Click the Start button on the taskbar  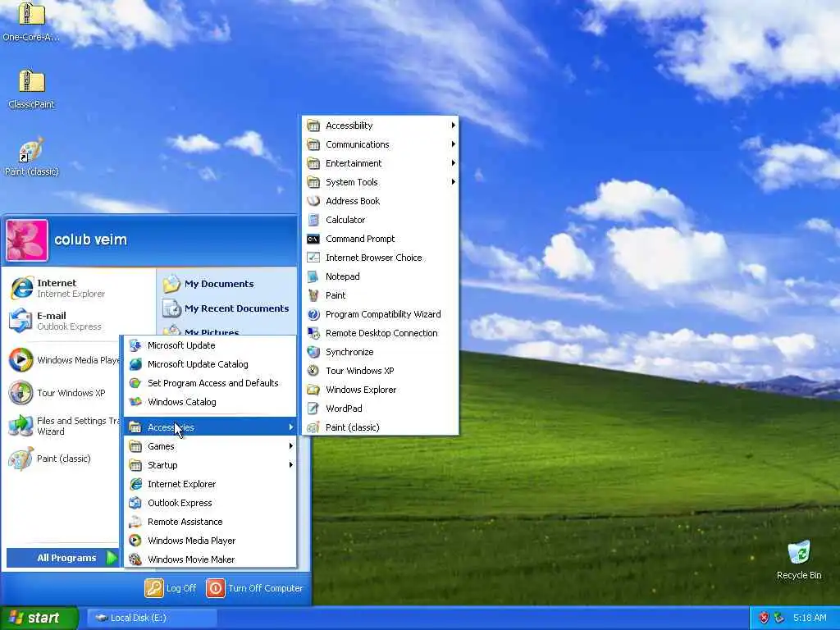(x=39, y=618)
